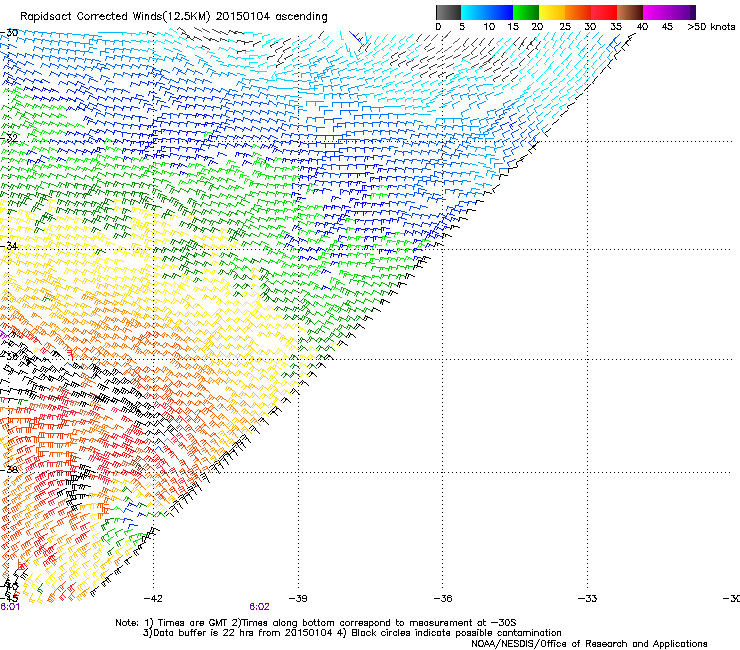Click the green 15-20 knots legend segment

point(526,12)
